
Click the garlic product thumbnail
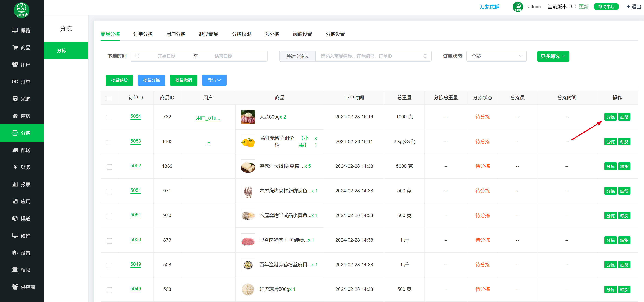pos(248,117)
